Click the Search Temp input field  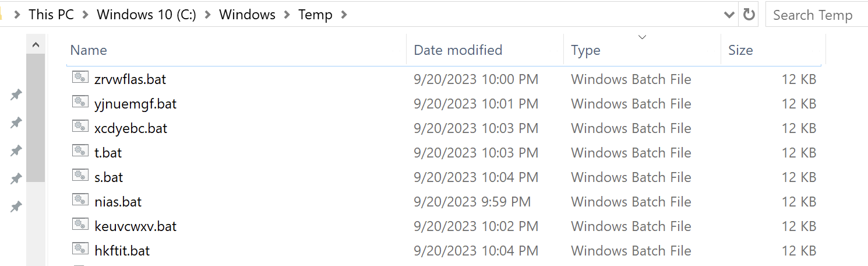[x=816, y=15]
